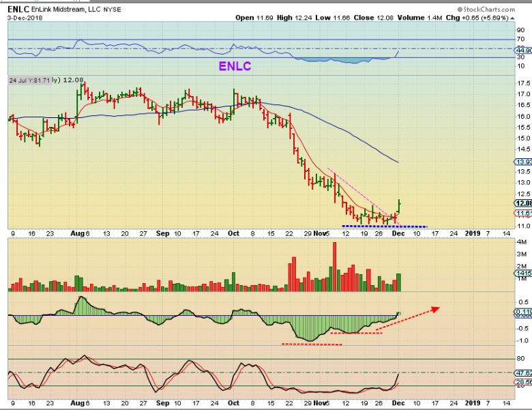Click the 47.62 stochastic value tag
Screen dimensions: 532x410
[524, 372]
